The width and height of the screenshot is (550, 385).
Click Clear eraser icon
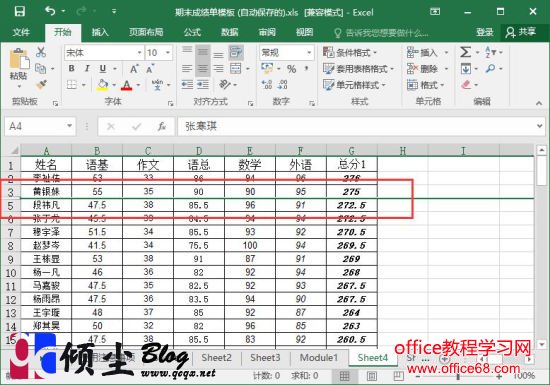[466, 85]
